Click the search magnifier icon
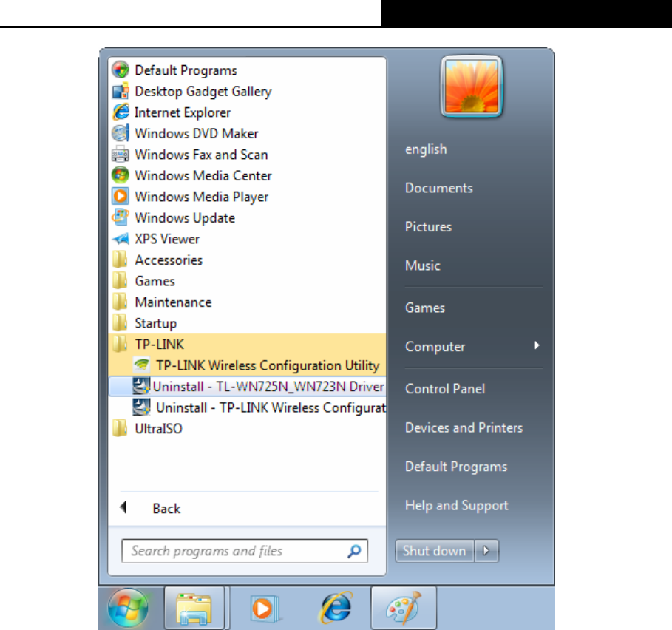 354,551
